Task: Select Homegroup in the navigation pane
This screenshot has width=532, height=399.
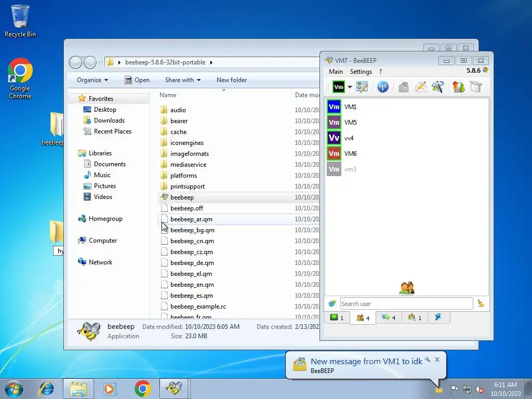Action: click(x=105, y=219)
